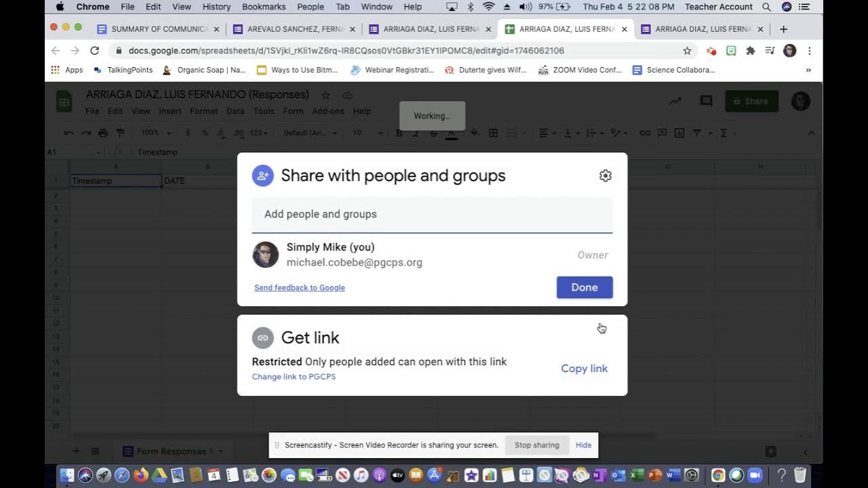This screenshot has width=868, height=488.
Task: Open Finder from the Dock
Action: [66, 475]
